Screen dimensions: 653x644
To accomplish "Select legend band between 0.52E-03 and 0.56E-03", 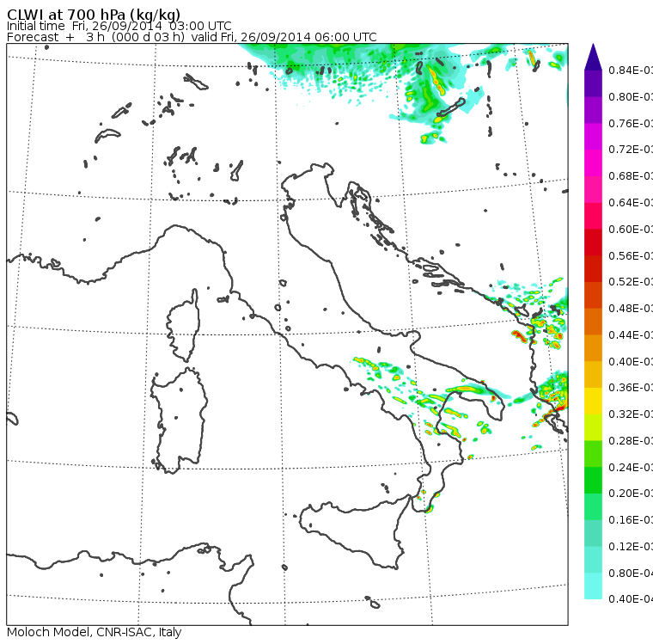I will tap(593, 268).
